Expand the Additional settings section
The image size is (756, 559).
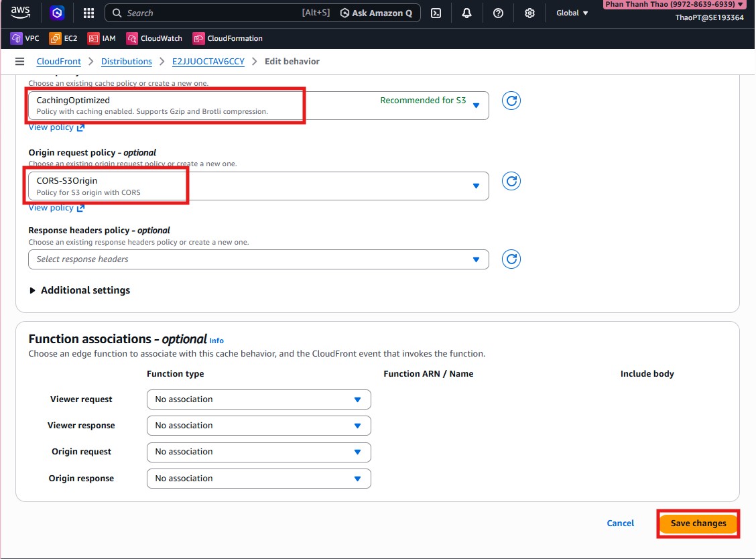coord(79,290)
